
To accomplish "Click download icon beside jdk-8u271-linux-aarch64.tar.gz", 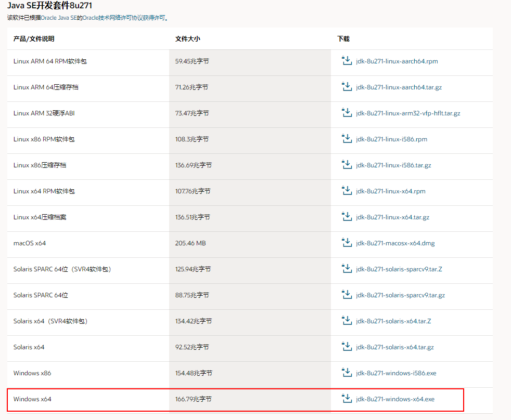I will pyautogui.click(x=347, y=87).
